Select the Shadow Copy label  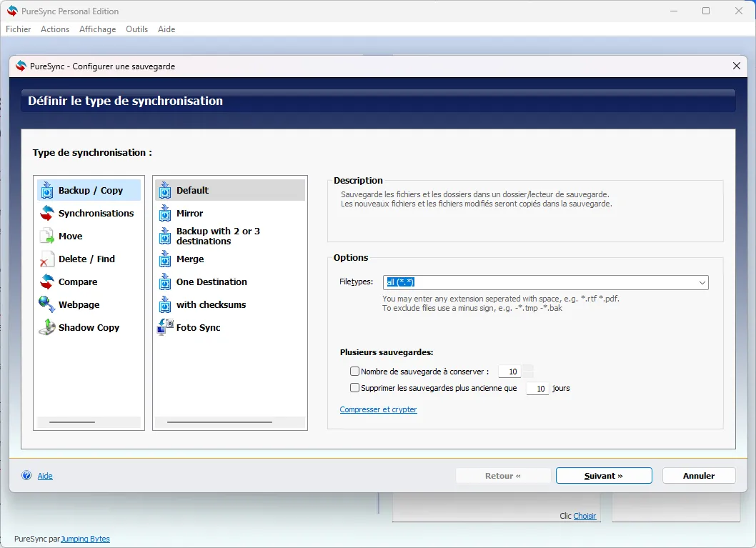(x=89, y=328)
